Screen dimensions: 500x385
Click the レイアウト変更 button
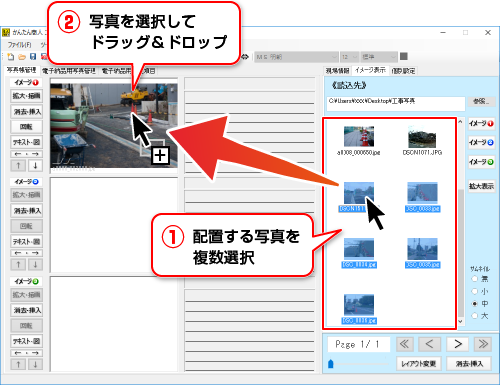419,364
